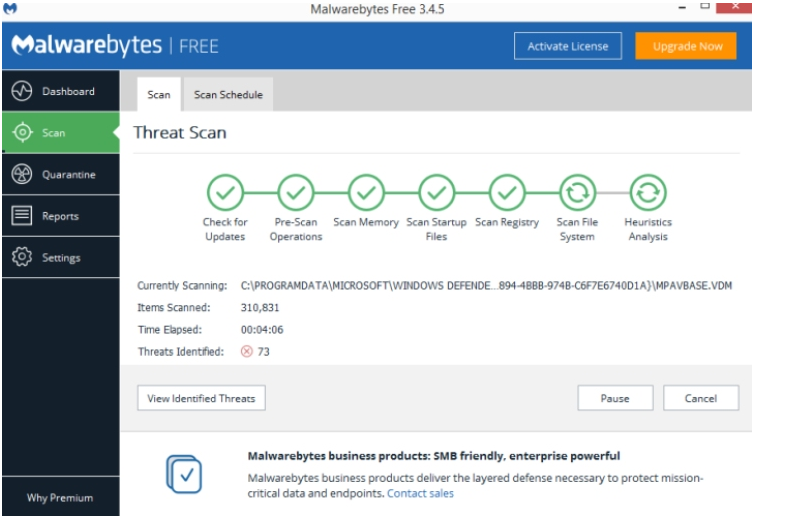803x517 pixels.
Task: Open Dashboard via its pulse icon
Action: [22, 91]
